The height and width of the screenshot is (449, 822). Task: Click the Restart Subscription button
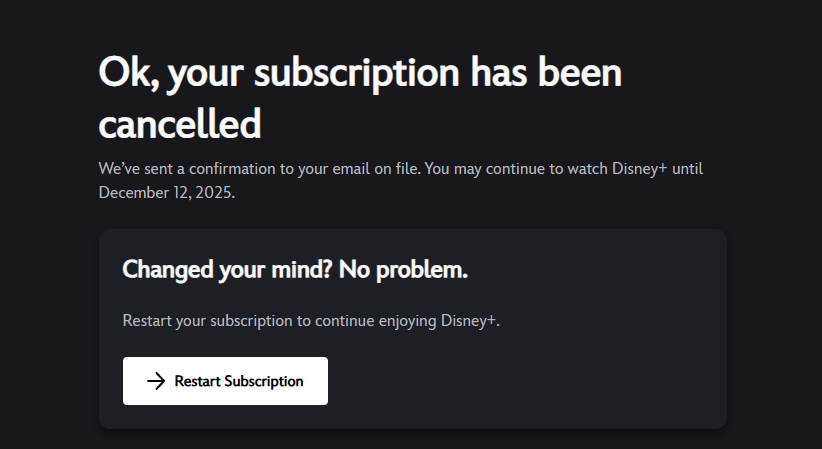(x=225, y=381)
